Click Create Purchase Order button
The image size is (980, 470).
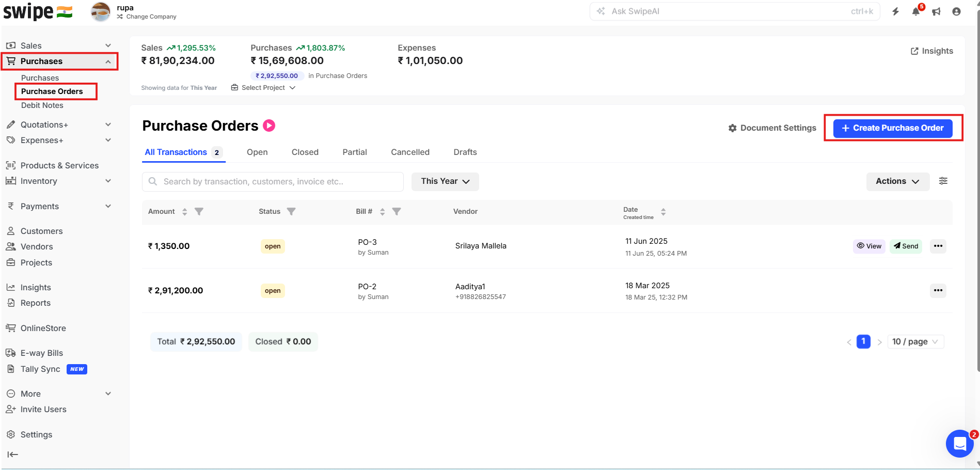pyautogui.click(x=893, y=128)
